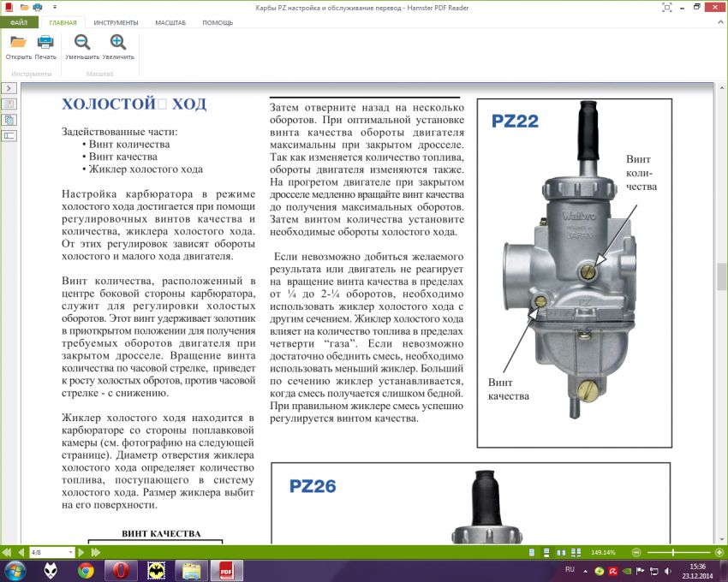
Task: Click Увеличить zoom in magnifier
Action: pos(118,42)
